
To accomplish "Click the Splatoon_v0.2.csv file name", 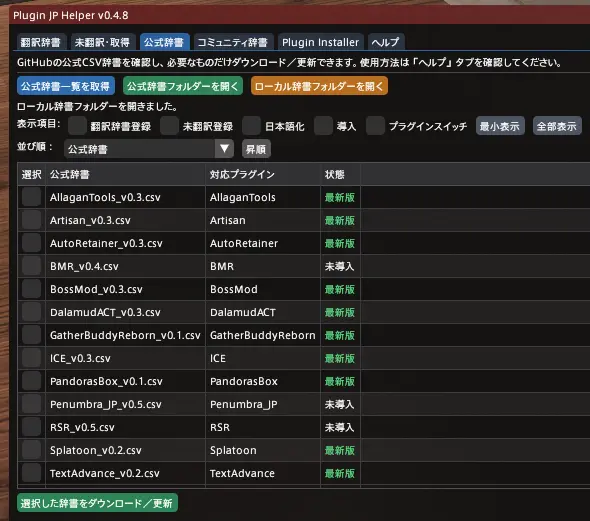I will tap(96, 450).
